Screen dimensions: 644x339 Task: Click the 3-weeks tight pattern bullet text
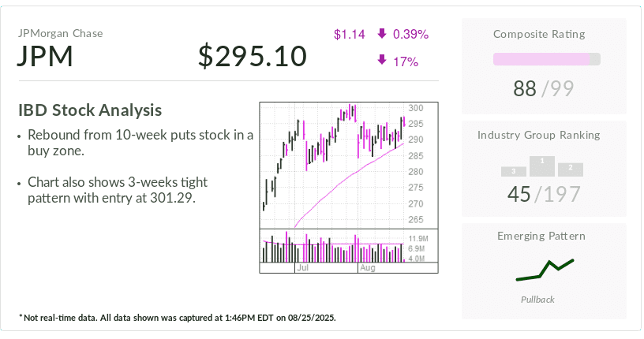pyautogui.click(x=118, y=190)
